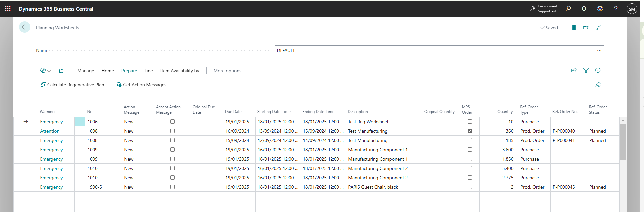Open Emergency warning for quantity 185 row
The height and width of the screenshot is (212, 644).
51,140
